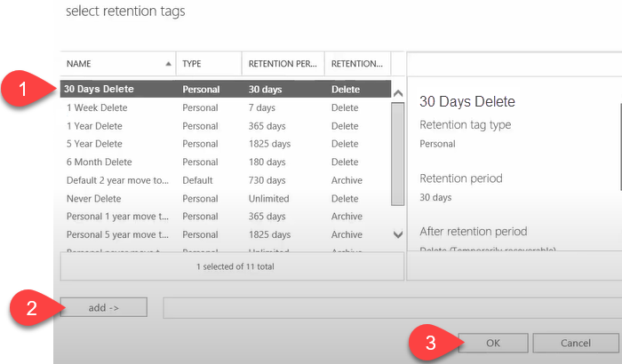Click the add -> button
Viewport: 622px width, 364px height.
point(104,307)
